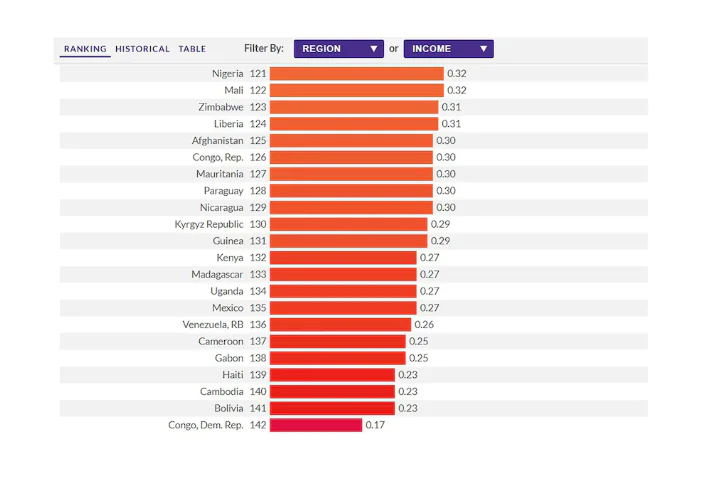Click the Venezuela, RB bar

(340, 324)
